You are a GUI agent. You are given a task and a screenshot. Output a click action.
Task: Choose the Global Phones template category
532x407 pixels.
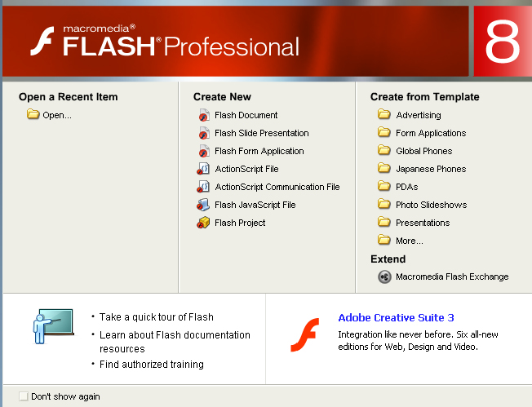tap(424, 151)
